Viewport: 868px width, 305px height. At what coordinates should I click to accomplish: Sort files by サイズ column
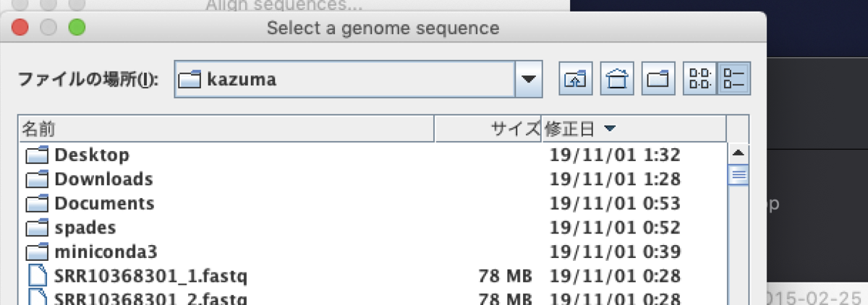point(488,129)
